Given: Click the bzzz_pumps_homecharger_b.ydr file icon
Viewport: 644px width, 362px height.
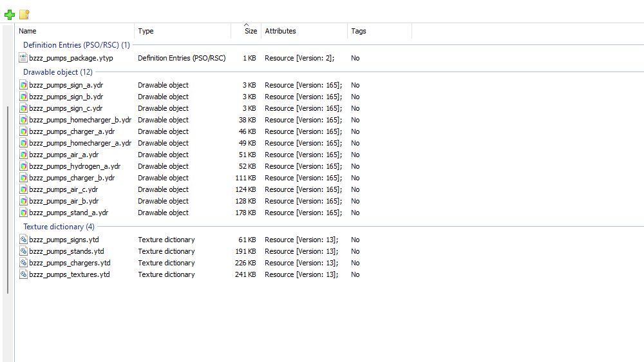Looking at the screenshot, I should pyautogui.click(x=23, y=120).
